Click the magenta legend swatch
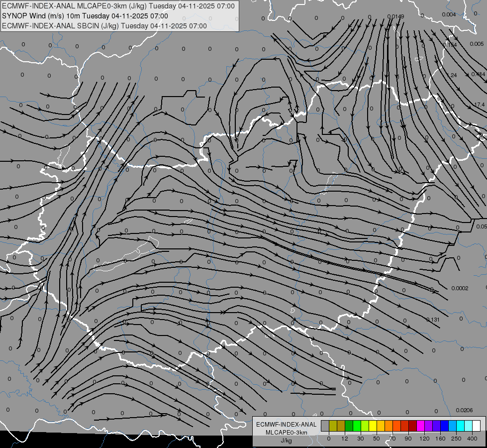Viewport: 487px width, 448px height. pos(420,426)
